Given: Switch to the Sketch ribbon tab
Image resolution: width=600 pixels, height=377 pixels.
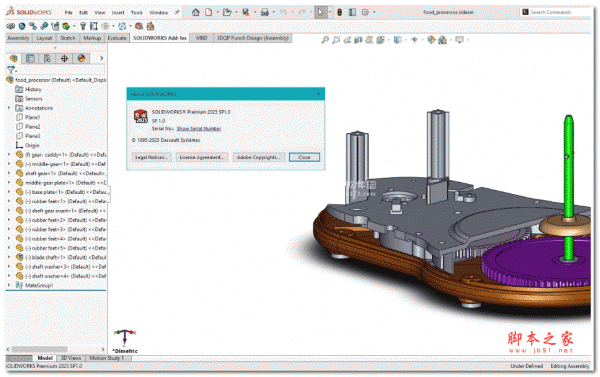Looking at the screenshot, I should click(x=68, y=38).
